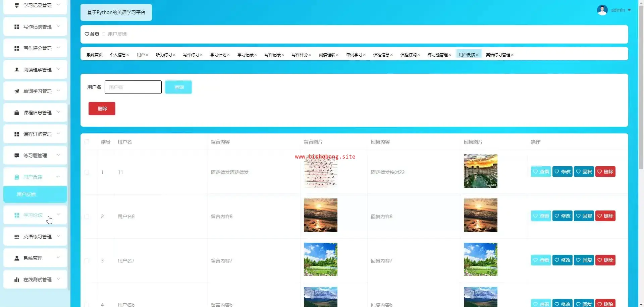Open the meadow 回复图片 thumbnail for 用户名7
Viewport: 644px width, 307px height.
click(481, 259)
